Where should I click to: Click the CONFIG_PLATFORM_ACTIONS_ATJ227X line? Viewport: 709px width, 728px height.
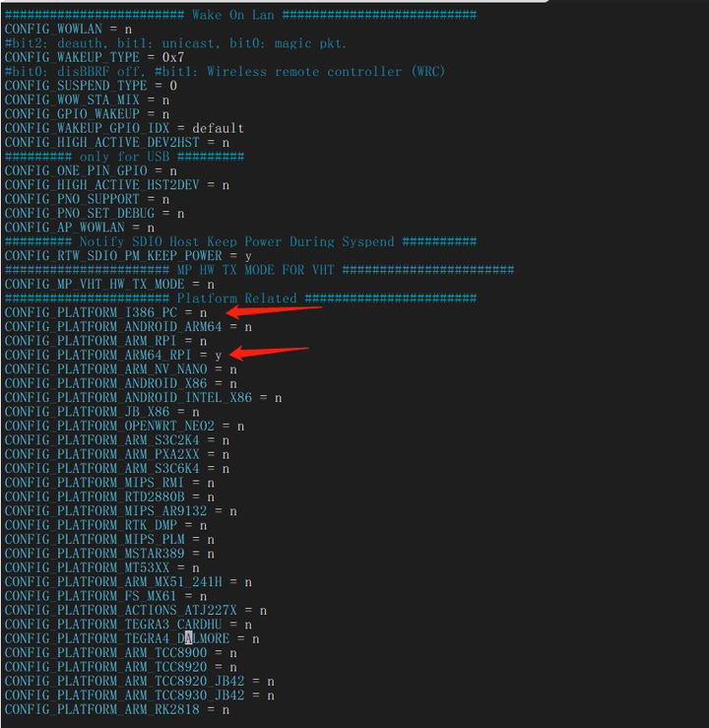point(136,610)
